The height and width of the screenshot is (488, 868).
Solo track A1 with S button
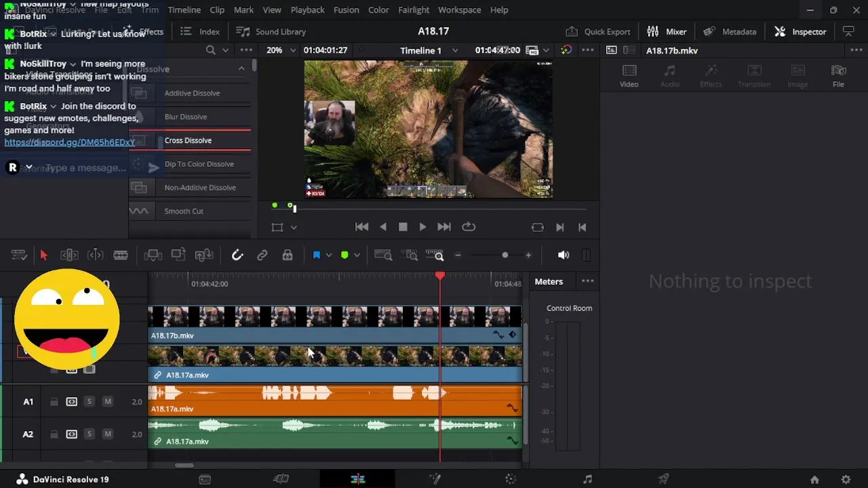click(x=89, y=402)
